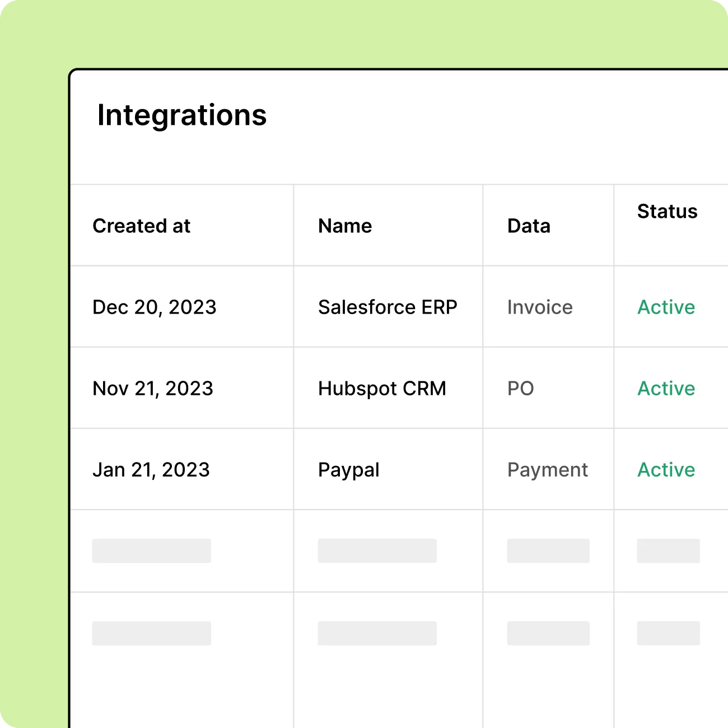Click the PO data cell
This screenshot has height=728, width=728.
pos(521,388)
